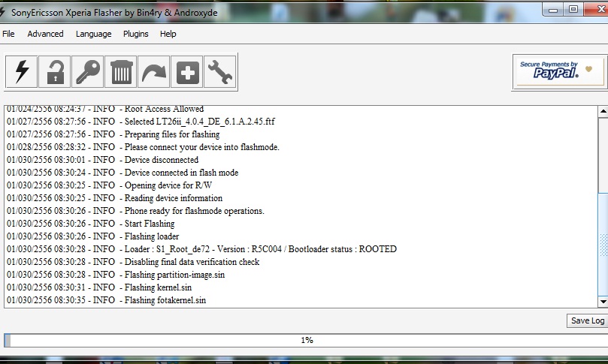The width and height of the screenshot is (608, 364).
Task: Click the window title 'SonyEricsson Xperia Flasher'
Action: click(114, 13)
